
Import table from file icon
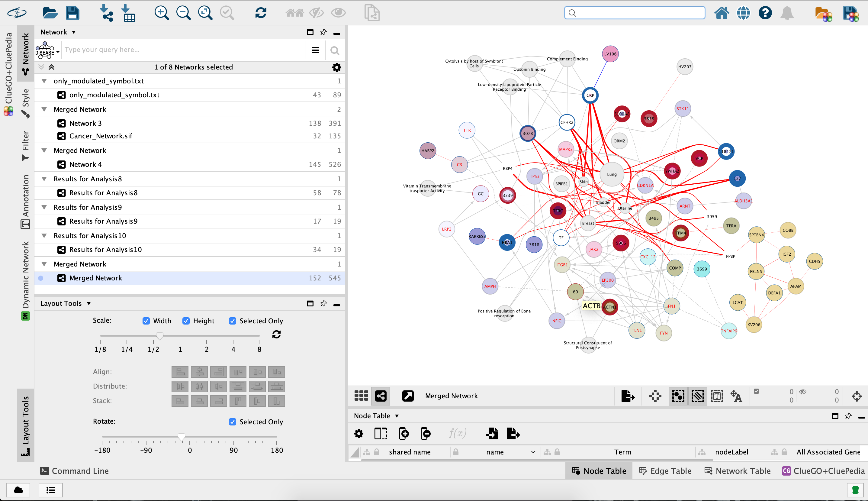point(128,13)
